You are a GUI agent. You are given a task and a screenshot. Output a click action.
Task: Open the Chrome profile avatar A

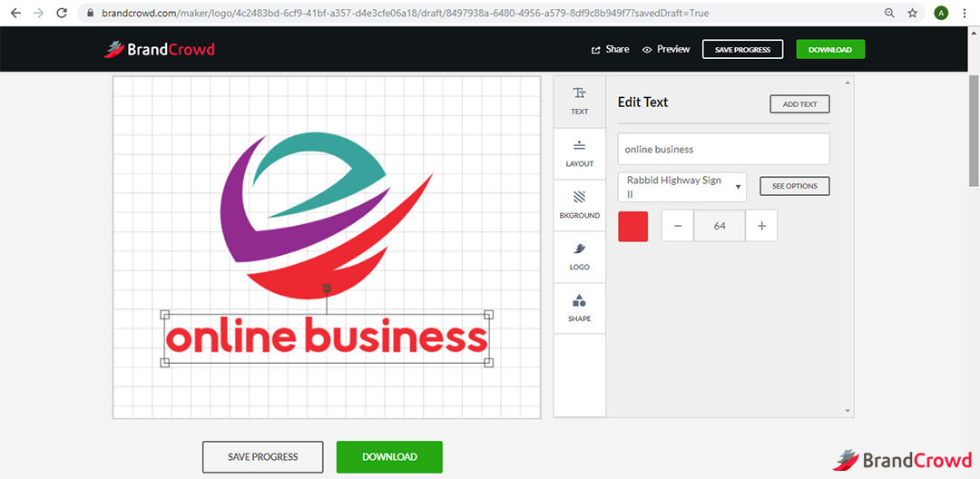pyautogui.click(x=941, y=13)
